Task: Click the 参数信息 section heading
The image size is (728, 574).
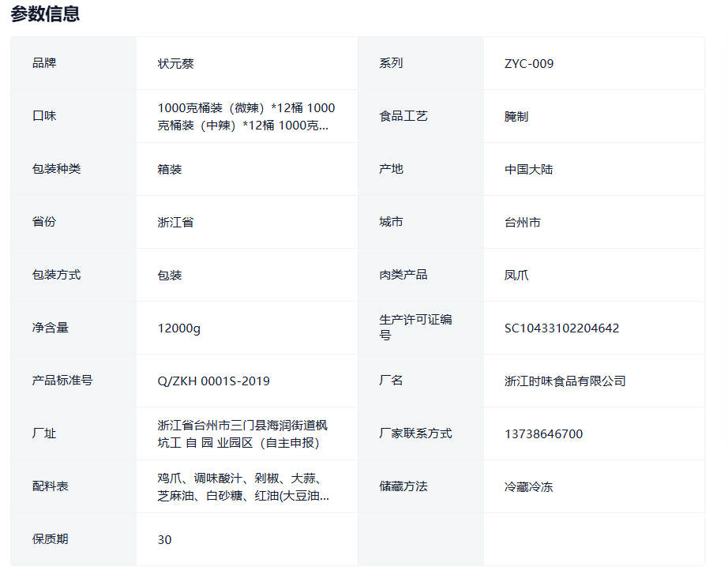Action: click(45, 14)
